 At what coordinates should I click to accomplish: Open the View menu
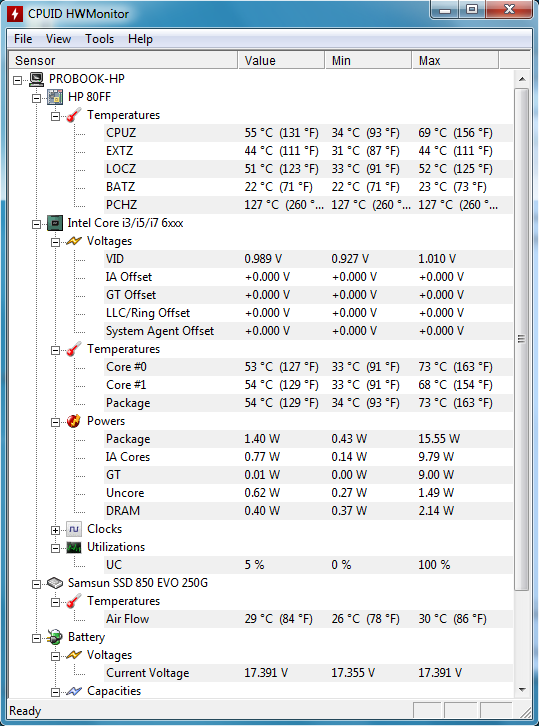pos(58,39)
